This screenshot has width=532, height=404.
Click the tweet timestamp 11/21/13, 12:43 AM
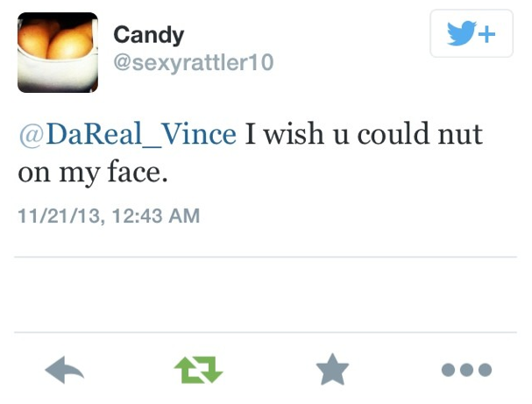tap(109, 216)
